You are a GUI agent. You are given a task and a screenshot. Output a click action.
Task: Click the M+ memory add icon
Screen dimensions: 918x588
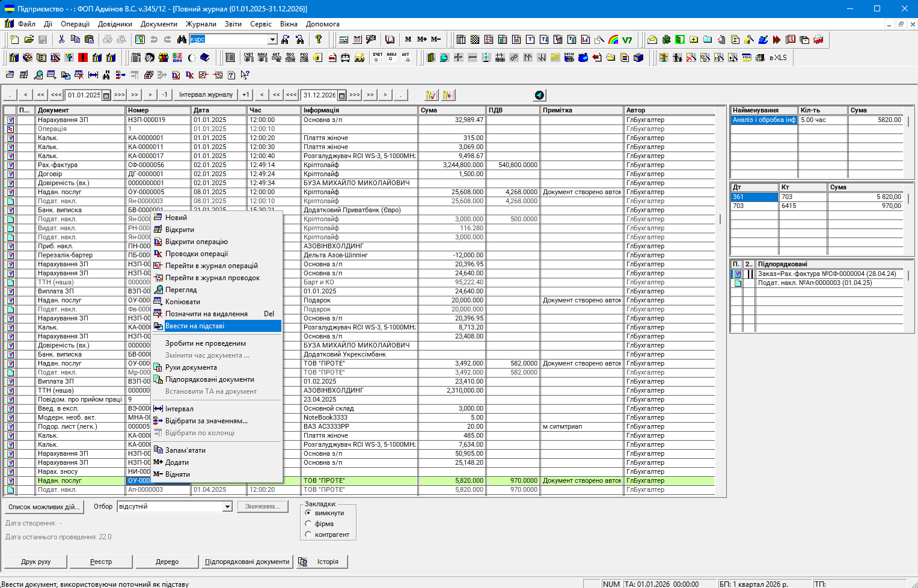422,40
